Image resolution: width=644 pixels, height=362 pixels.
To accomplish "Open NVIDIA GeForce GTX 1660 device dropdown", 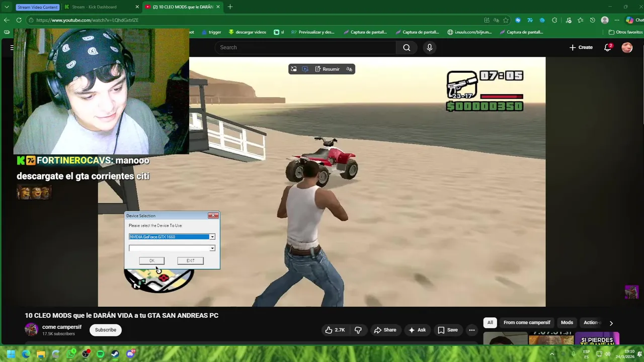I will [212, 237].
